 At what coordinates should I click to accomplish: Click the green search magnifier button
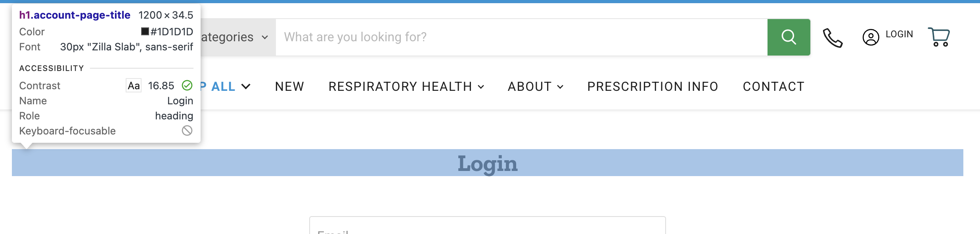coord(789,37)
